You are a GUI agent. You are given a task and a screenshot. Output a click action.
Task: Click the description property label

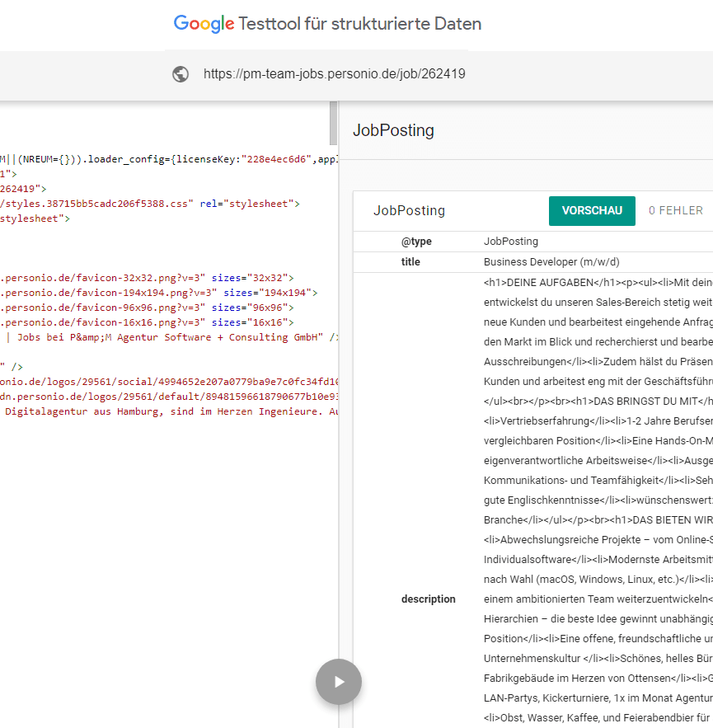pyautogui.click(x=429, y=599)
